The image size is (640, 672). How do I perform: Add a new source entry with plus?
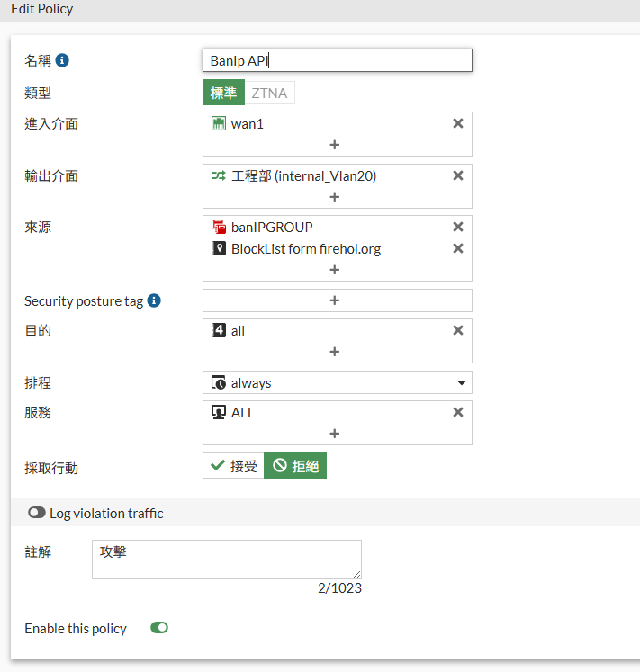click(x=334, y=269)
